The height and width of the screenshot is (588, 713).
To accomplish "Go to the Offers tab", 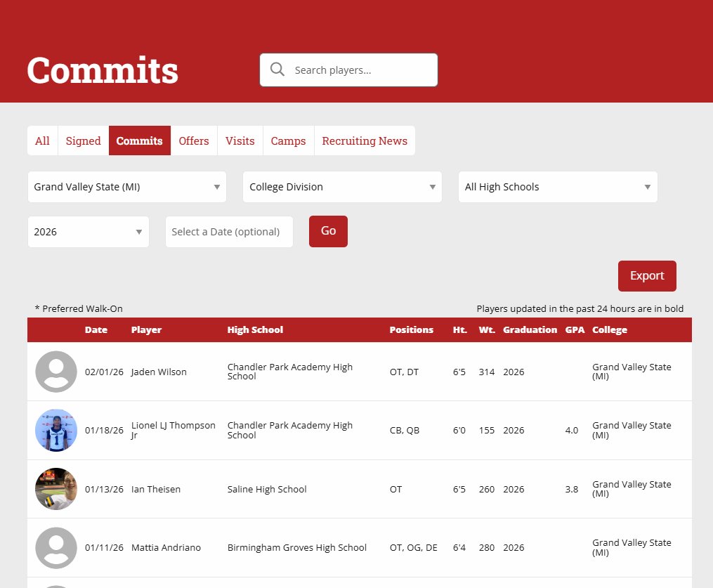I will pyautogui.click(x=194, y=141).
